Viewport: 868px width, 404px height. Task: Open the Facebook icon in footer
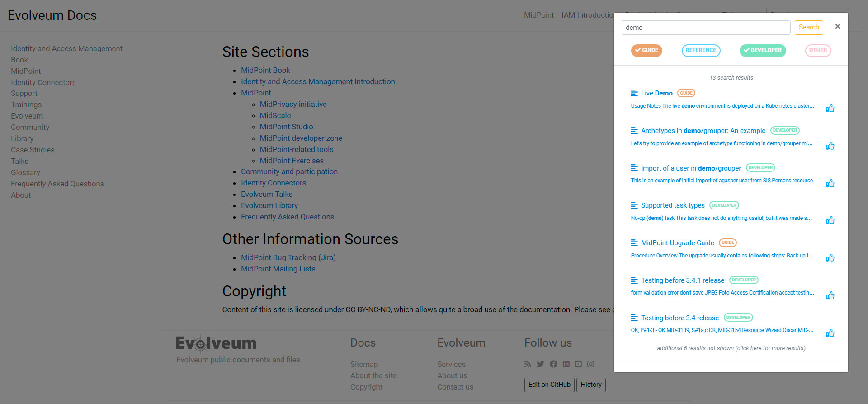coord(553,364)
